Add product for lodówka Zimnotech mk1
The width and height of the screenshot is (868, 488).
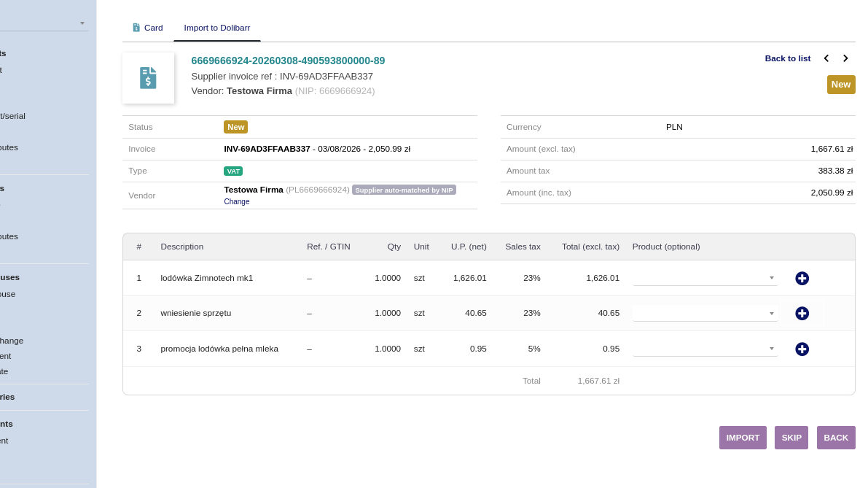(802, 278)
